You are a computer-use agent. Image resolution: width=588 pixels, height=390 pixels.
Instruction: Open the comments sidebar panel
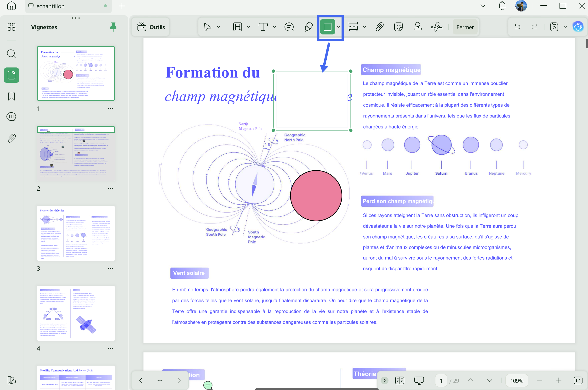click(11, 117)
